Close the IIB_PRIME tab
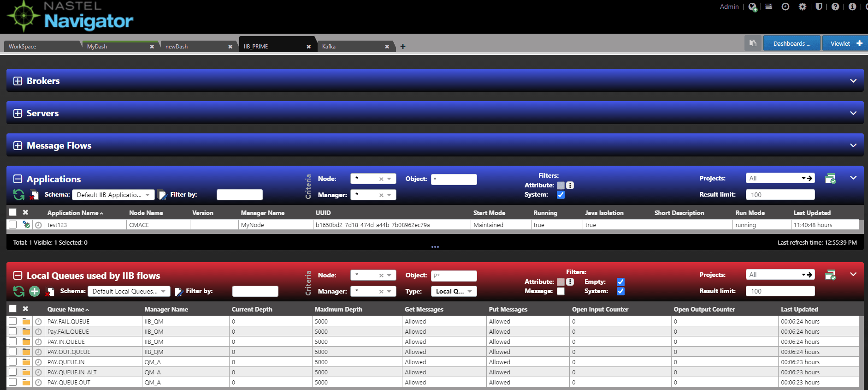Screen dimensions: 868x390 pos(308,47)
